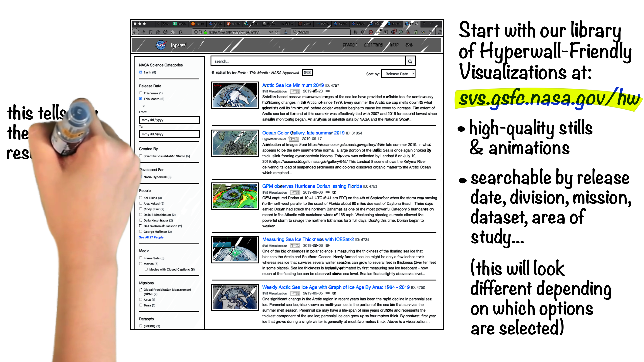Image resolution: width=644 pixels, height=362 pixels.
Task: Clear the search filters with Clear button
Action: pyautogui.click(x=307, y=72)
